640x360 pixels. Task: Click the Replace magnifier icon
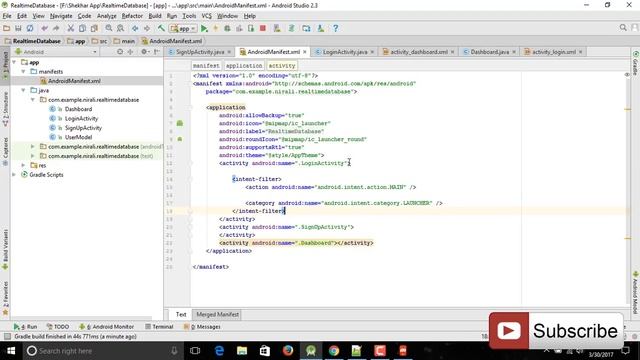pyautogui.click(x=120, y=28)
